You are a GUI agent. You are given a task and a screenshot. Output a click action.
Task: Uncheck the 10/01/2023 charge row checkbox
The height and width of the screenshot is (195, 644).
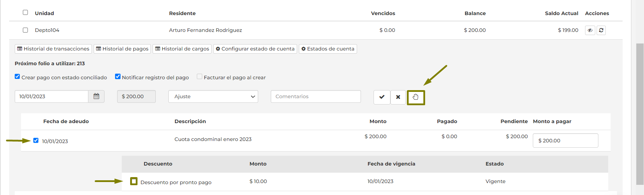pos(36,141)
